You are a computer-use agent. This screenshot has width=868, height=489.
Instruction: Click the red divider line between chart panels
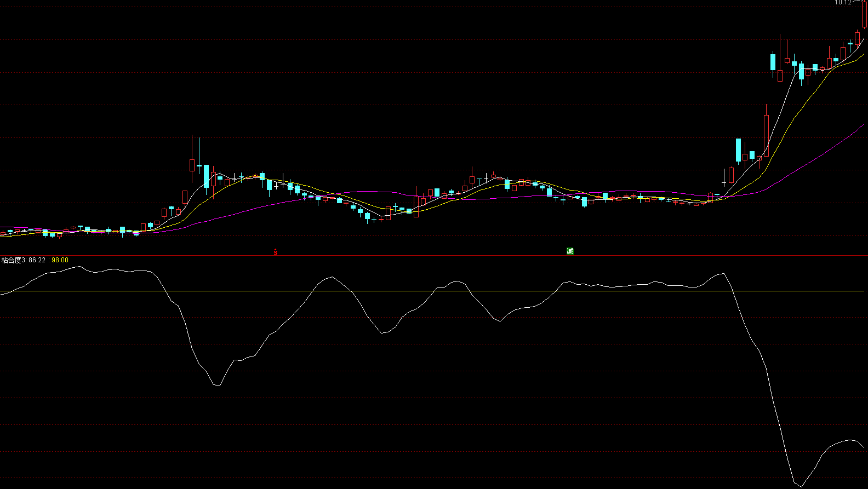click(x=434, y=256)
